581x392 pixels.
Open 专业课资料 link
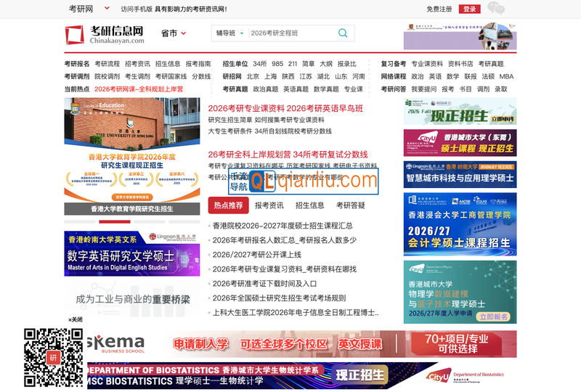(427, 64)
